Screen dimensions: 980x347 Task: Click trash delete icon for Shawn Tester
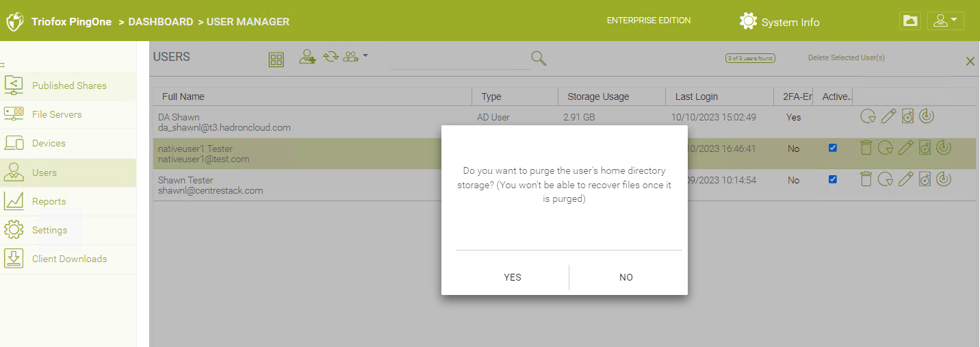pos(866,179)
